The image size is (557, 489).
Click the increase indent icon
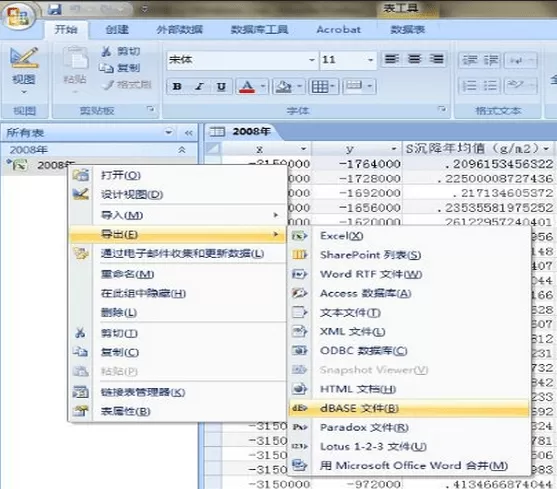491,60
